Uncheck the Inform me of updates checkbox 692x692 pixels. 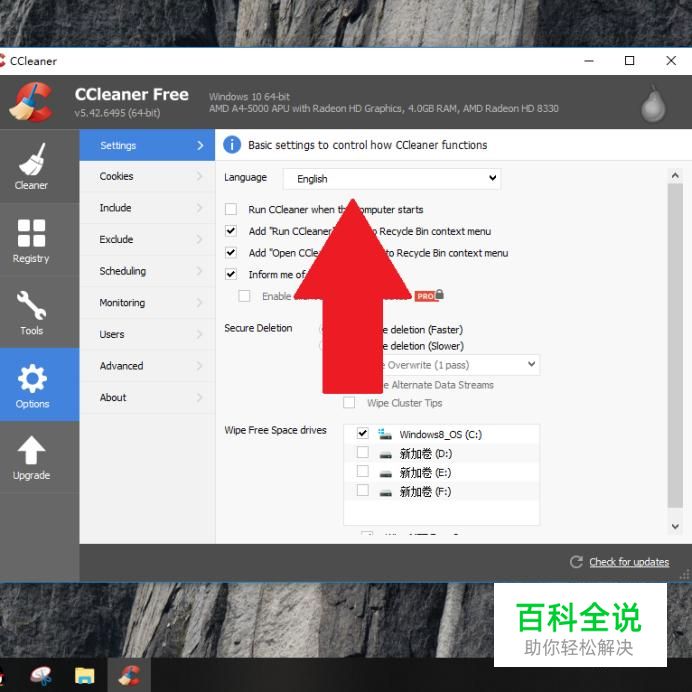click(x=231, y=274)
